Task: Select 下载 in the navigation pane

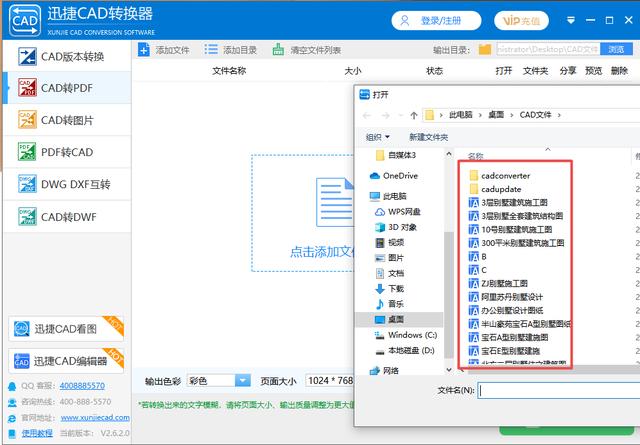Action: tap(389, 289)
